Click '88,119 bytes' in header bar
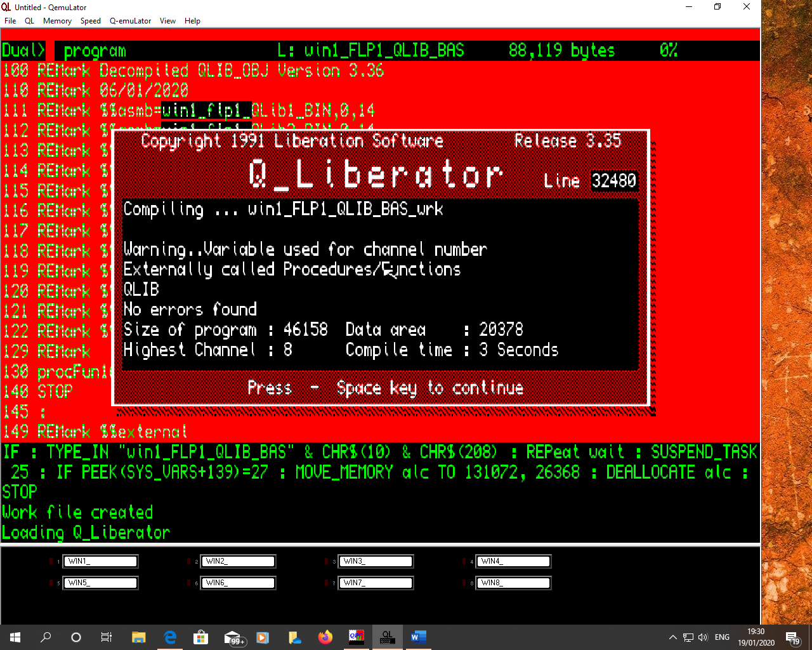Viewport: 812px width, 650px height. (561, 51)
